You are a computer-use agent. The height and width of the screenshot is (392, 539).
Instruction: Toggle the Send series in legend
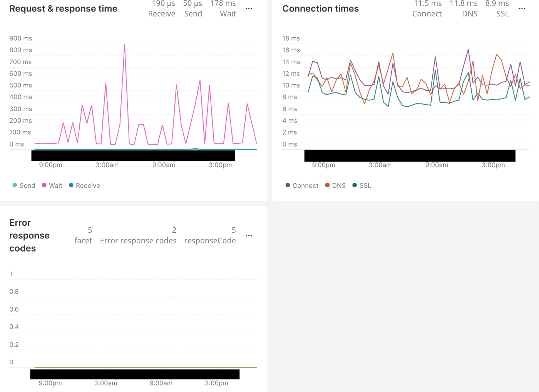pyautogui.click(x=24, y=185)
